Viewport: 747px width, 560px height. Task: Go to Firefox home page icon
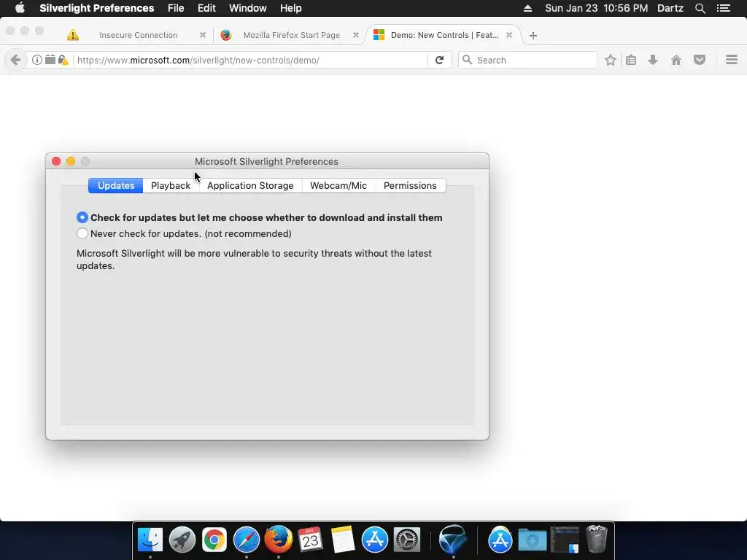(x=676, y=60)
